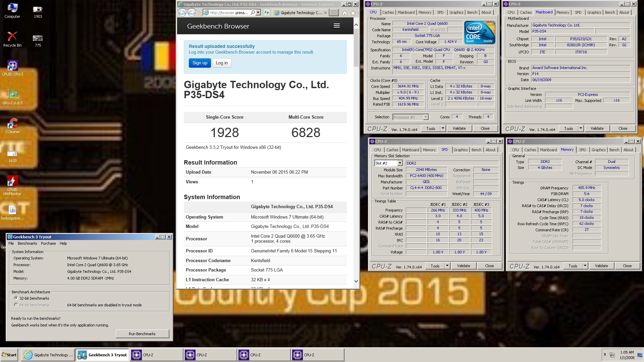Switch to Graphics tab in SPD window
The image size is (644, 362).
click(461, 150)
